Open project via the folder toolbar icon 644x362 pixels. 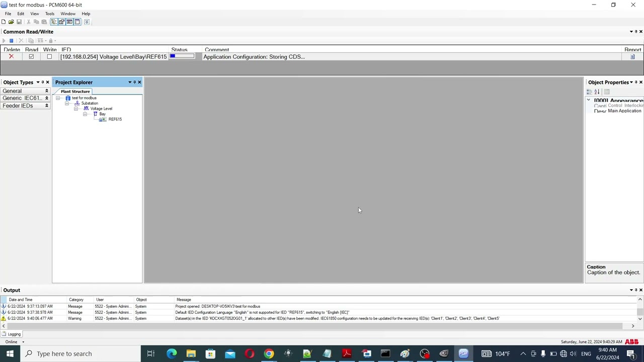click(x=11, y=22)
